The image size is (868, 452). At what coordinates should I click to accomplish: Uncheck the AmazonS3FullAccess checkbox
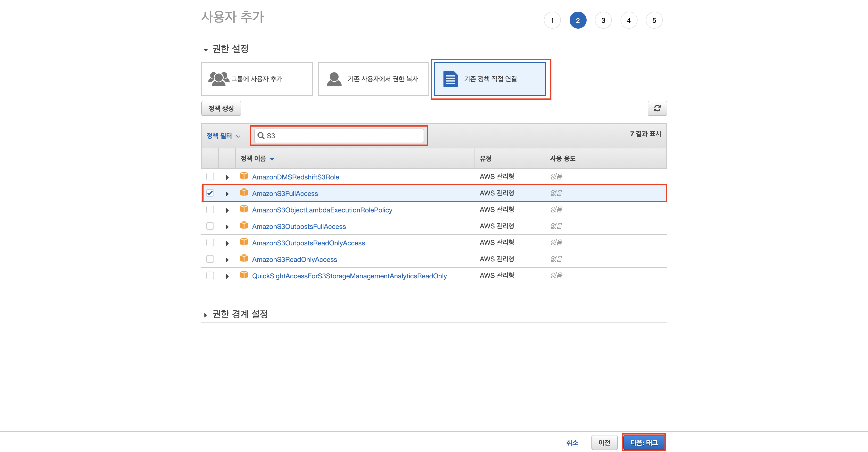[210, 193]
